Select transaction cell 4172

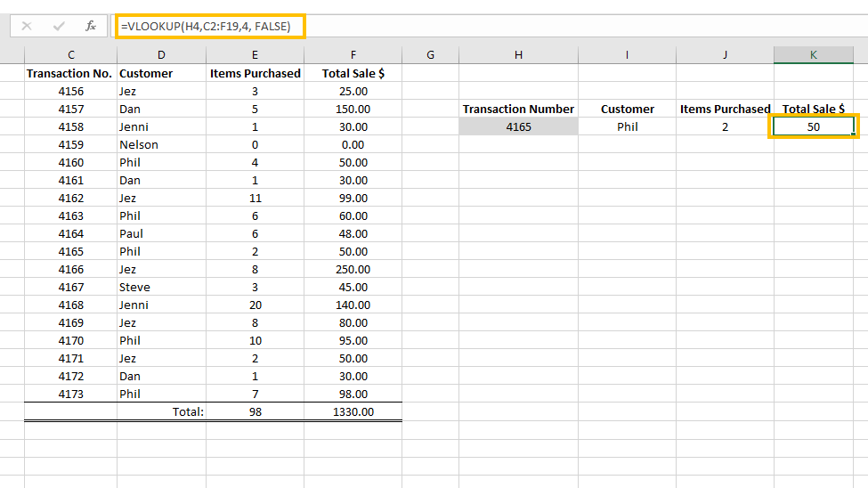(71, 376)
